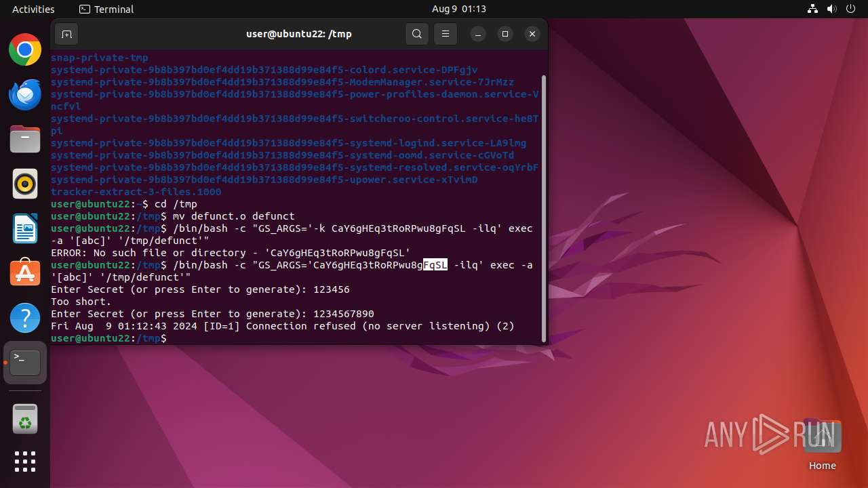Click the ModemManager.service-7JrMzz entry

pyautogui.click(x=282, y=82)
